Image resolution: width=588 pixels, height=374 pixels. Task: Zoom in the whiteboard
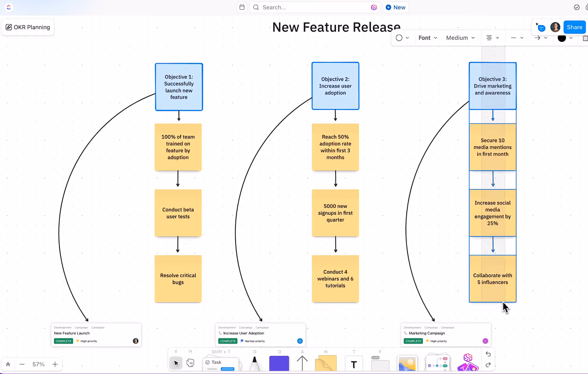[x=55, y=364]
